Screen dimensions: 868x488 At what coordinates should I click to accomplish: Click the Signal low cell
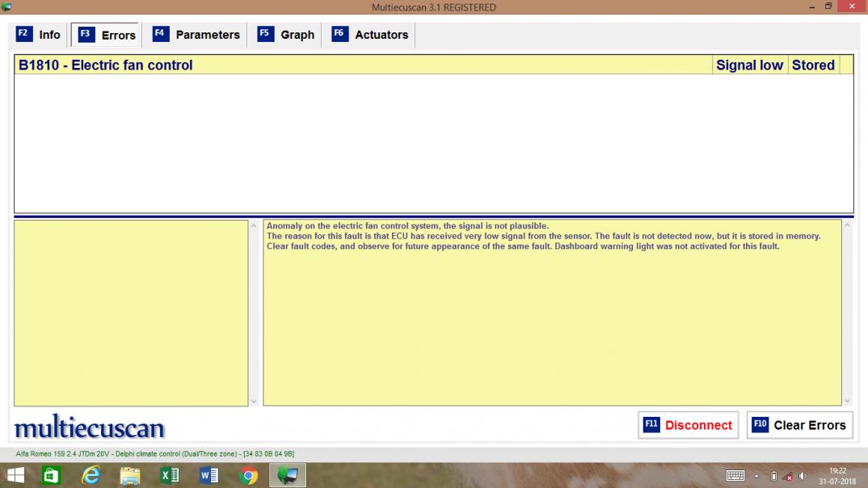coord(749,65)
